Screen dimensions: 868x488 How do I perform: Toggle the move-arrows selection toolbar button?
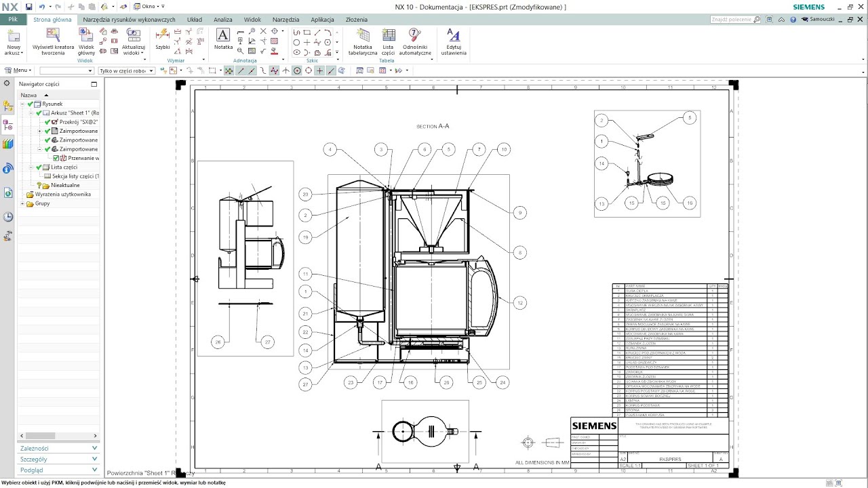(x=229, y=70)
